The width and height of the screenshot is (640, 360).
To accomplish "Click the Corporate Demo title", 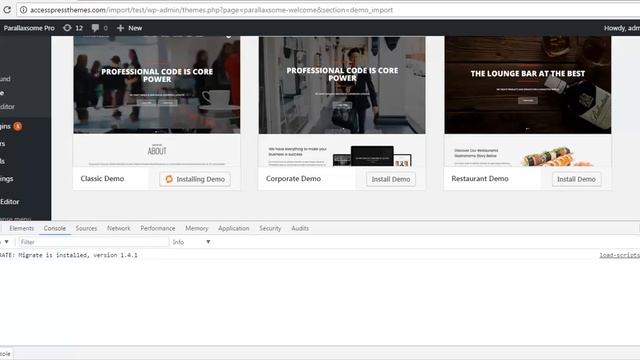I will [x=293, y=178].
